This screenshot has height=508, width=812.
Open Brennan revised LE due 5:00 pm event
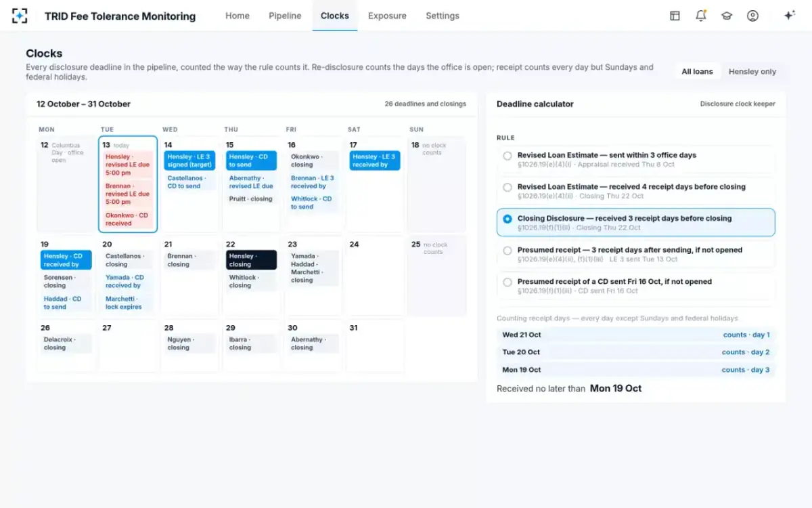pyautogui.click(x=128, y=194)
